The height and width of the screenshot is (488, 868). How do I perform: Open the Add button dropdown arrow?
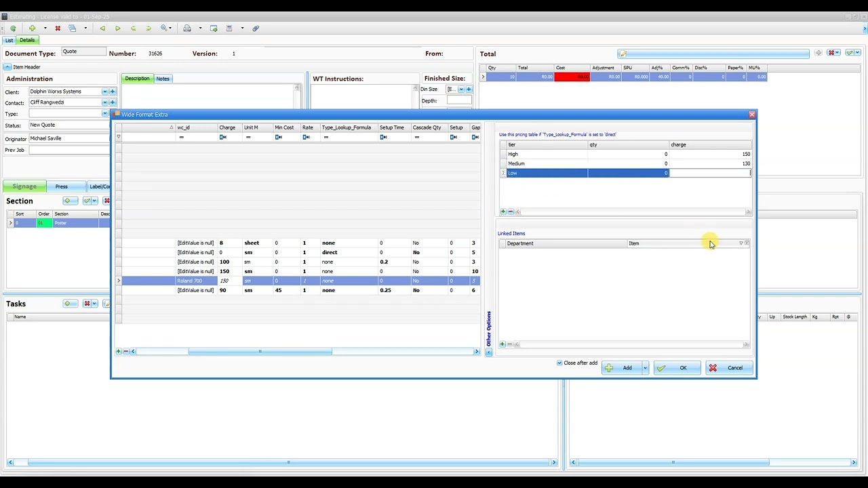click(x=645, y=368)
